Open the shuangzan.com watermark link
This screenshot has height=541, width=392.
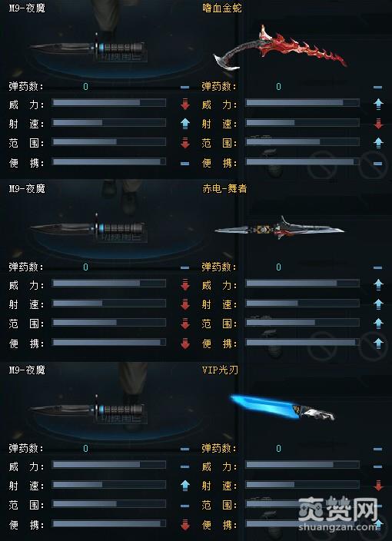tap(338, 527)
